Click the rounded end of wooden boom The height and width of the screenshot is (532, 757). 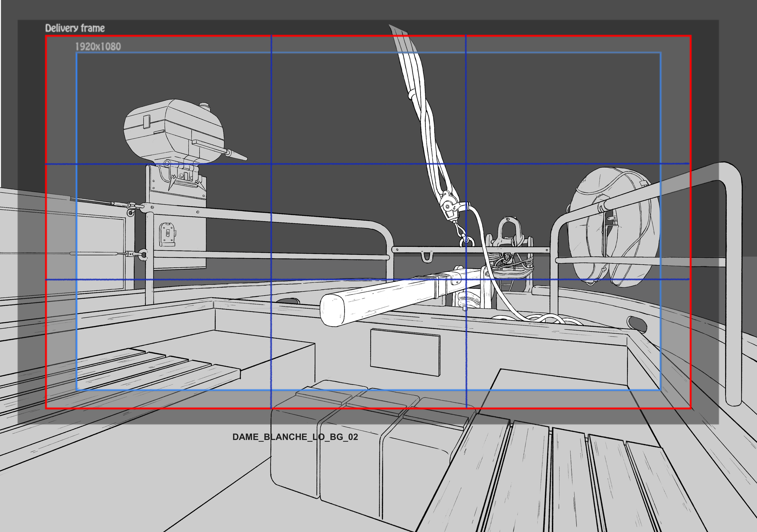pyautogui.click(x=332, y=310)
